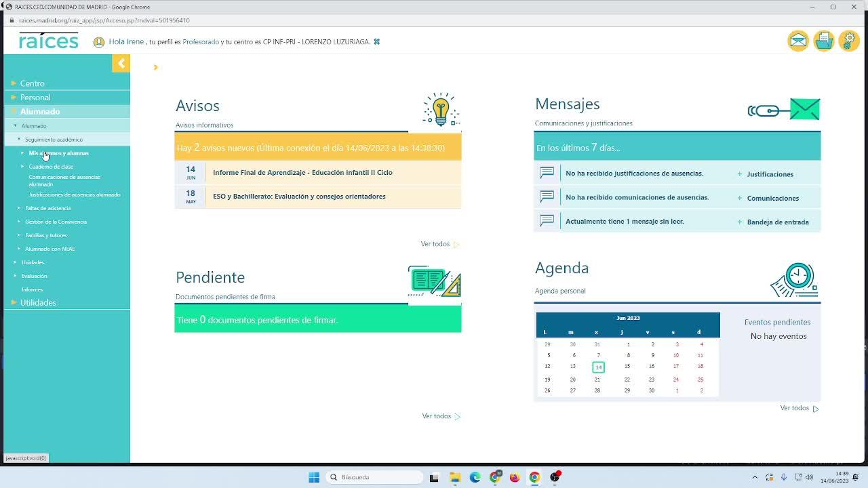868x488 pixels.
Task: Click the documents icon in the header
Action: [824, 41]
